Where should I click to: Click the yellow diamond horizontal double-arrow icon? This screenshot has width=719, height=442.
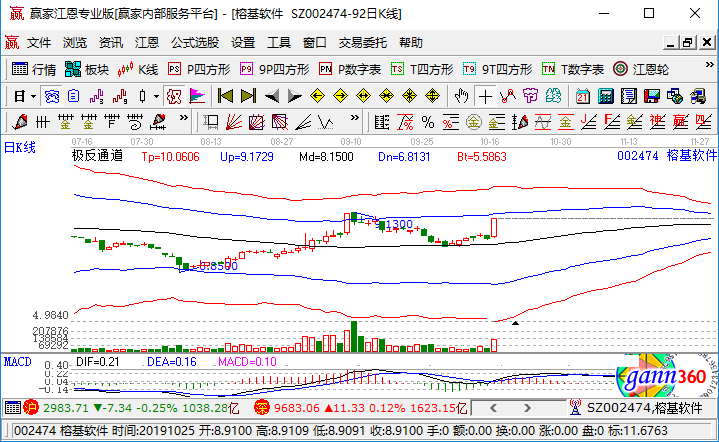click(363, 97)
